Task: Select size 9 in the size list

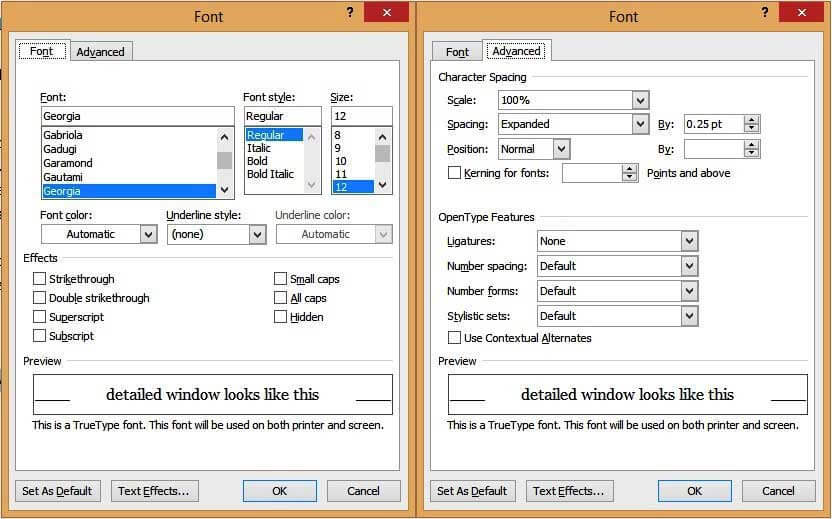Action: [353, 148]
